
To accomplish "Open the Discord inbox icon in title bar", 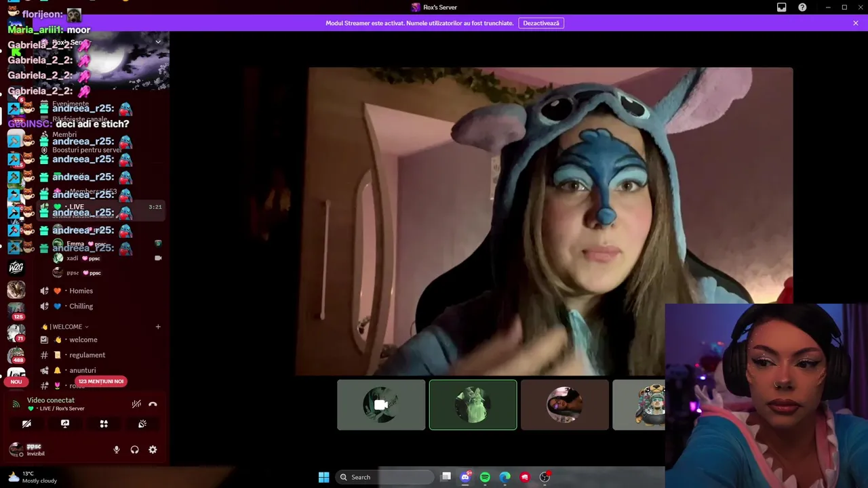I will click(781, 7).
